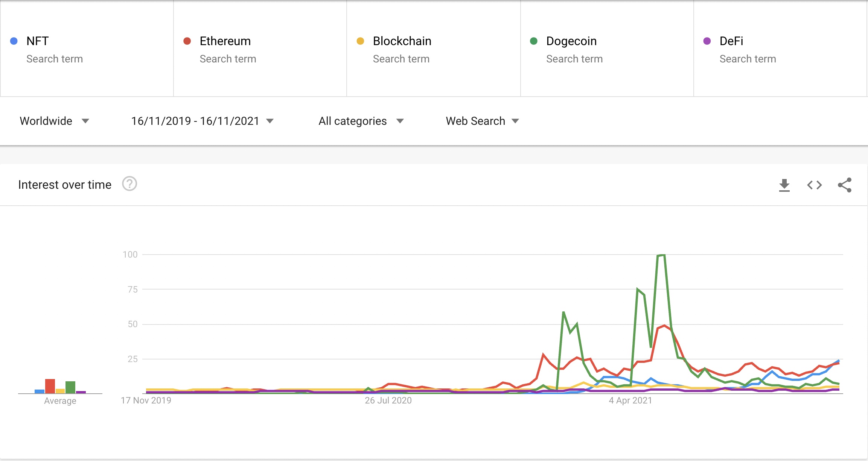Download the interest over time data

[x=784, y=185]
